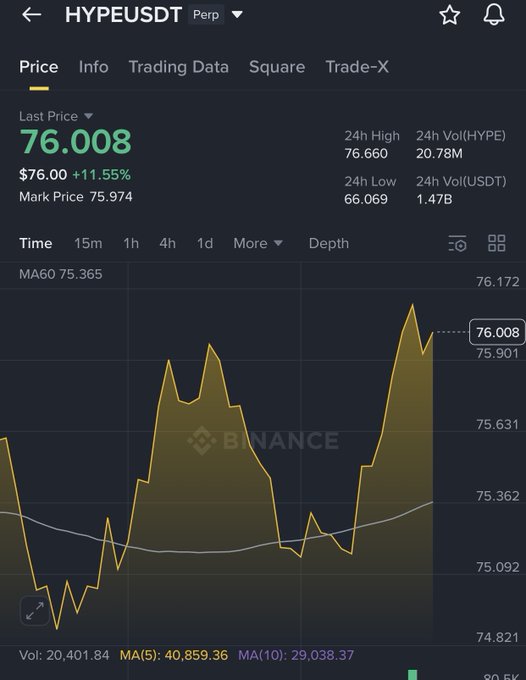526x680 pixels.
Task: Open the Trade-X tab
Action: tap(357, 67)
